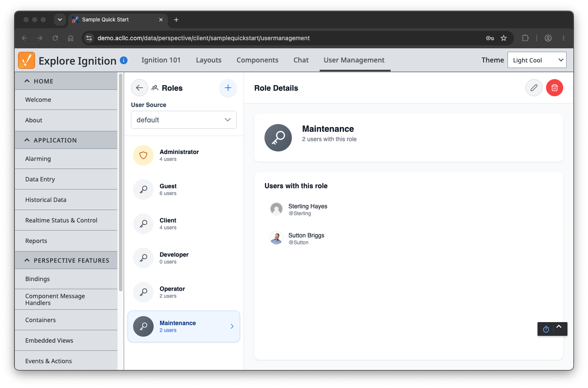Go to the Alarming page
Screen dimensions: 588x388
coord(66,159)
